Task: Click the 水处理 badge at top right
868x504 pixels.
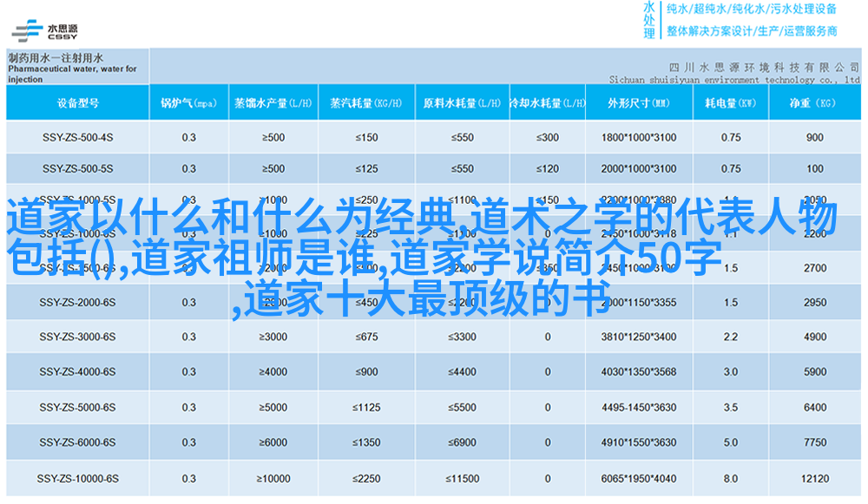Action: coord(649,20)
